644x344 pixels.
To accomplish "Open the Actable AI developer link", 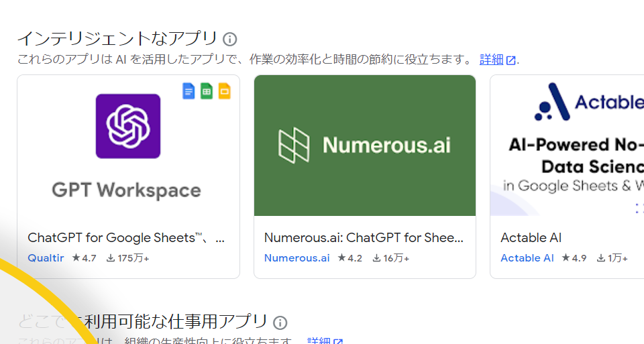I will [x=527, y=258].
